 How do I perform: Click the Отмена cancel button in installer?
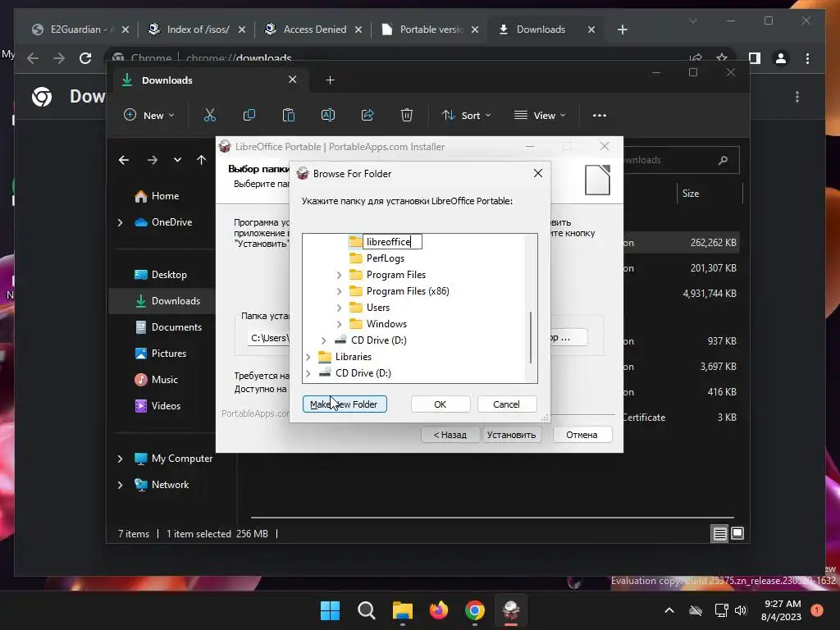pyautogui.click(x=582, y=435)
